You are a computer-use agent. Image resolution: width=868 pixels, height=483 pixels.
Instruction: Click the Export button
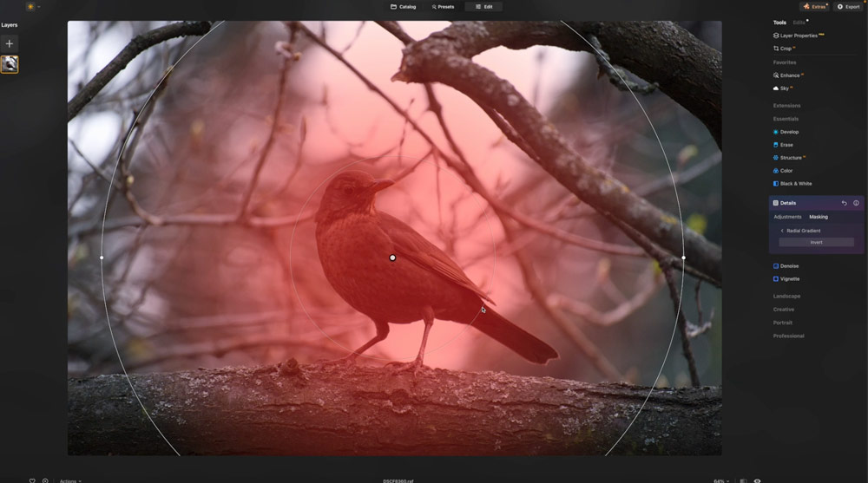(x=849, y=7)
